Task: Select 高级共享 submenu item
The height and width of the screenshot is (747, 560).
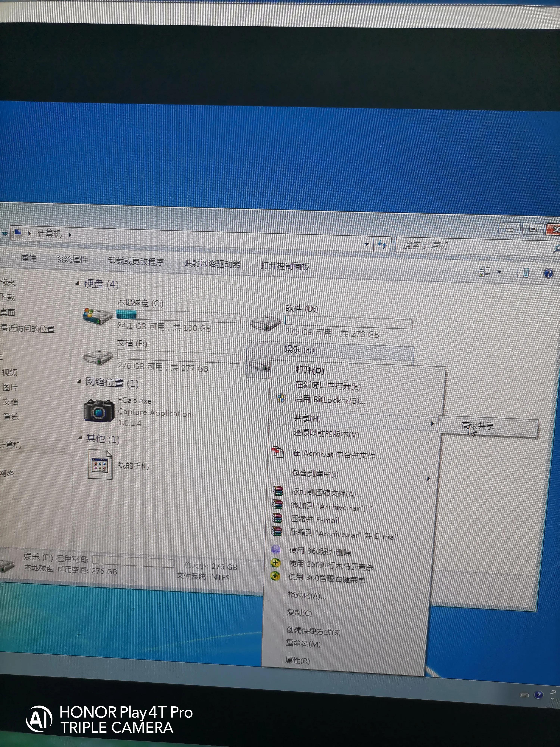Action: tap(481, 426)
